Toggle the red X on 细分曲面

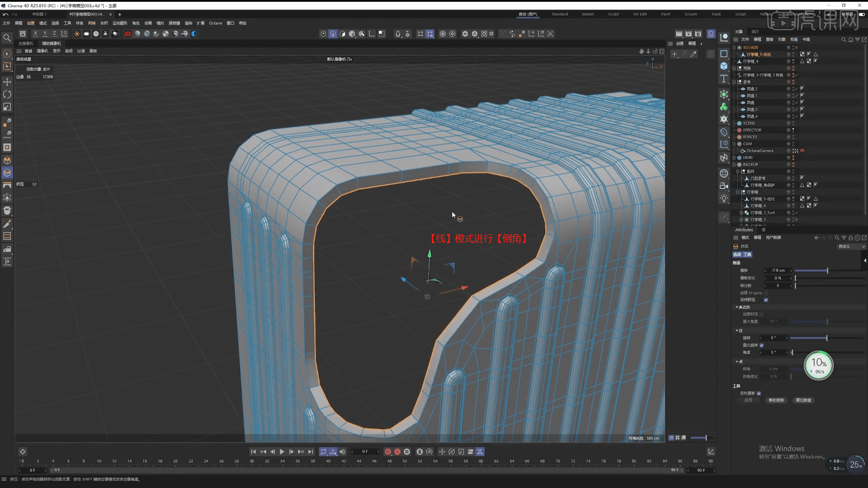pyautogui.click(x=797, y=47)
